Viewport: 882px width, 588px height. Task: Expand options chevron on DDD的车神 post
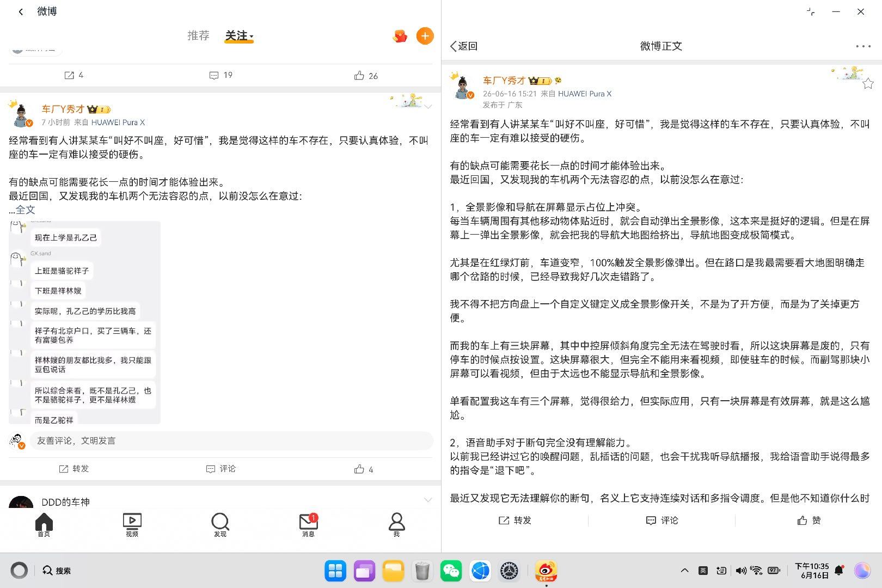tap(428, 500)
